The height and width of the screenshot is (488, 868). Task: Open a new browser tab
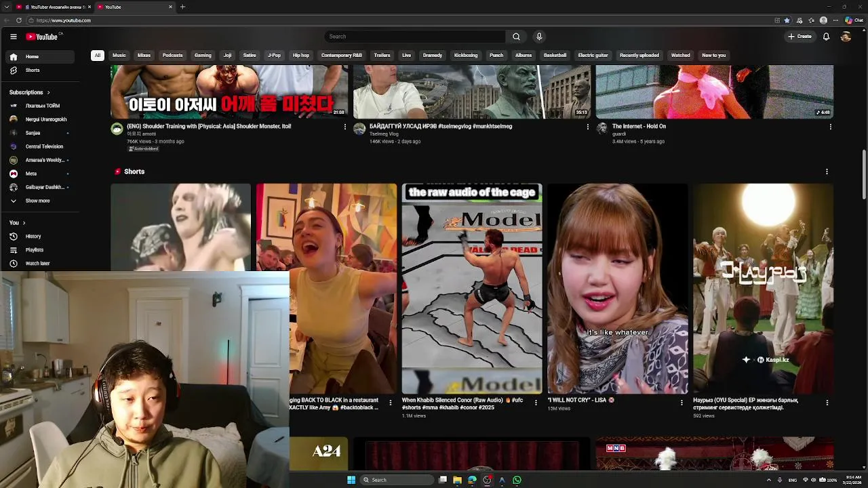coord(182,7)
